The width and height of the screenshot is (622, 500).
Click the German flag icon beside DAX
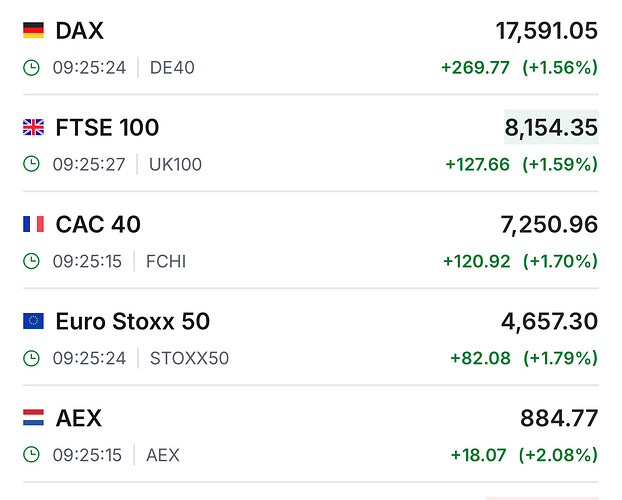coord(33,31)
